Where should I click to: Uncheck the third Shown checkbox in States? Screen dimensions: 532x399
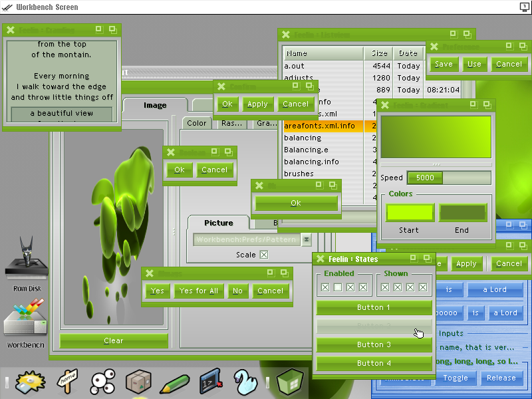410,288
